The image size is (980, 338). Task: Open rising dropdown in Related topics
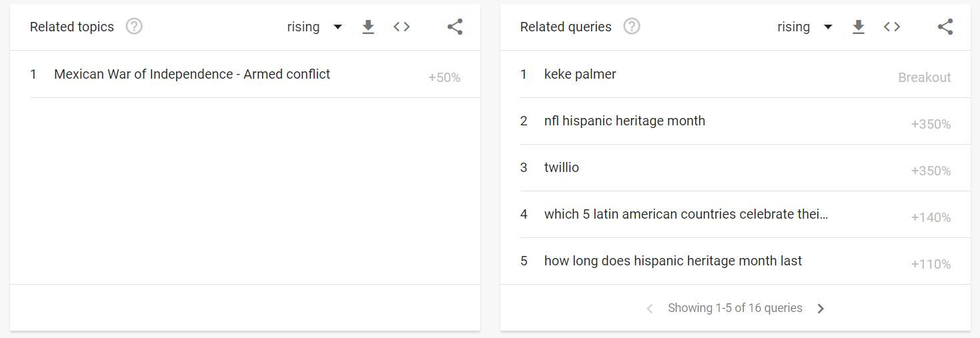coord(315,27)
